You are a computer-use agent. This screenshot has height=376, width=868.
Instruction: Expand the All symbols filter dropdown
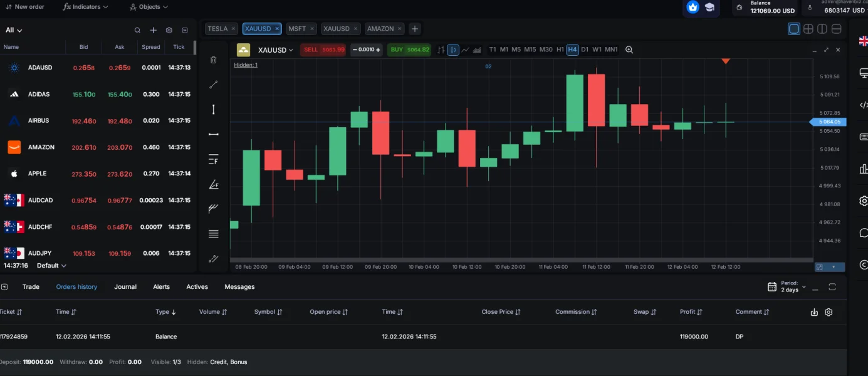click(14, 30)
